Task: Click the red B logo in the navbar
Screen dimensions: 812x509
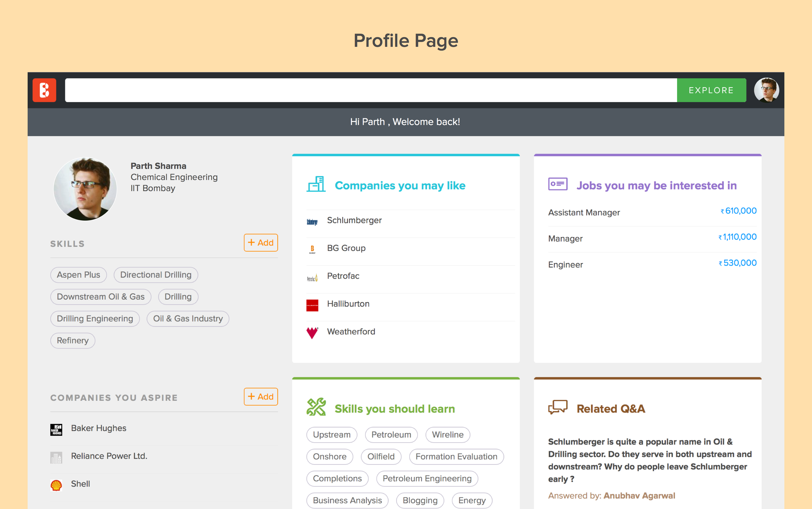Action: pos(44,90)
